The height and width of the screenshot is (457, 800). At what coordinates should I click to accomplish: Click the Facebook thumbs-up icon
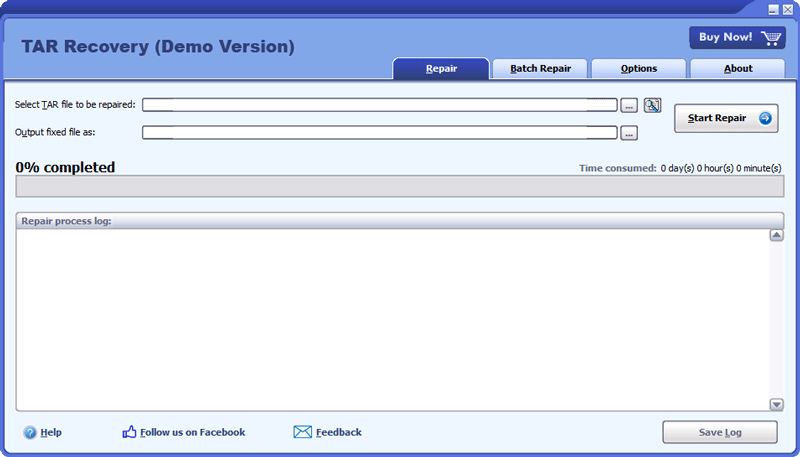click(130, 432)
